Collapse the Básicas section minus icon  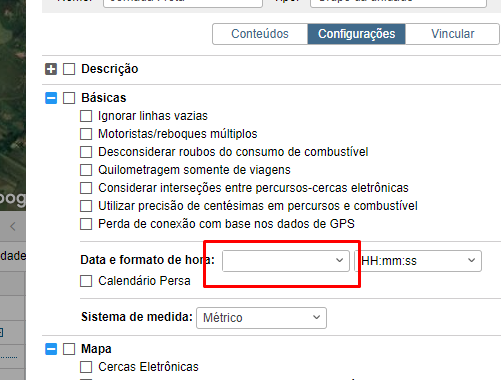point(51,98)
